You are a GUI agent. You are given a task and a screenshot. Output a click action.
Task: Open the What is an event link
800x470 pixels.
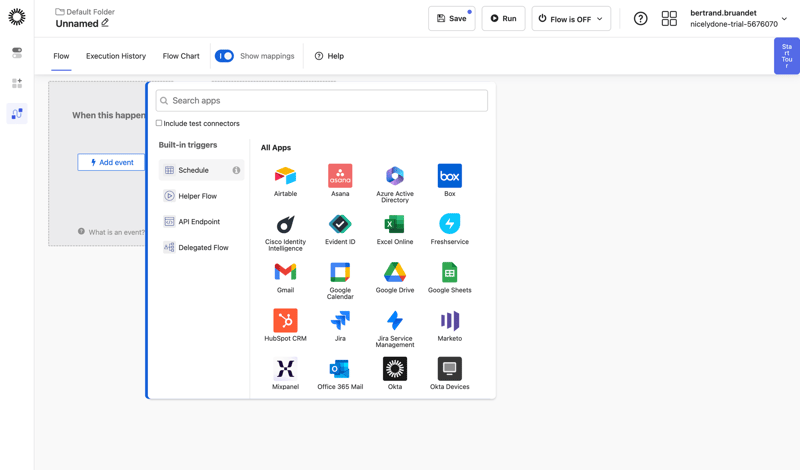click(111, 232)
